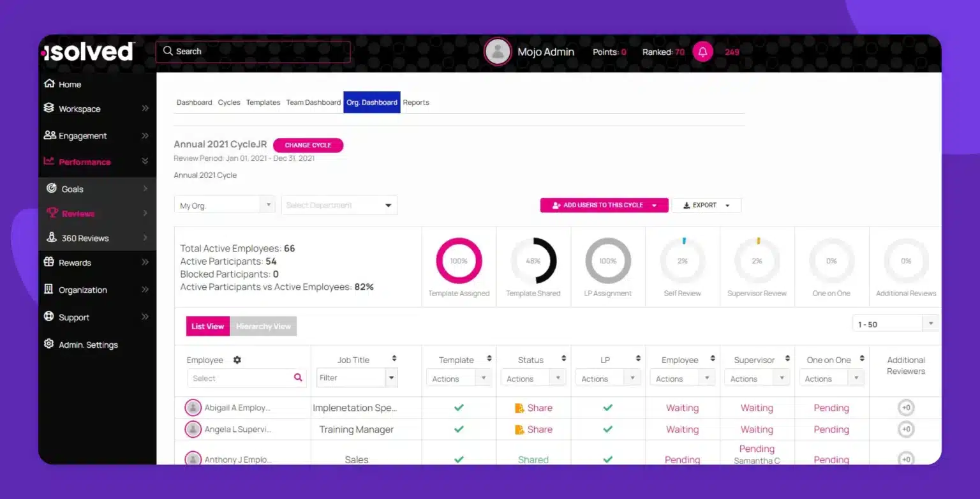
Task: Sort by the Status column arrows
Action: pos(564,359)
